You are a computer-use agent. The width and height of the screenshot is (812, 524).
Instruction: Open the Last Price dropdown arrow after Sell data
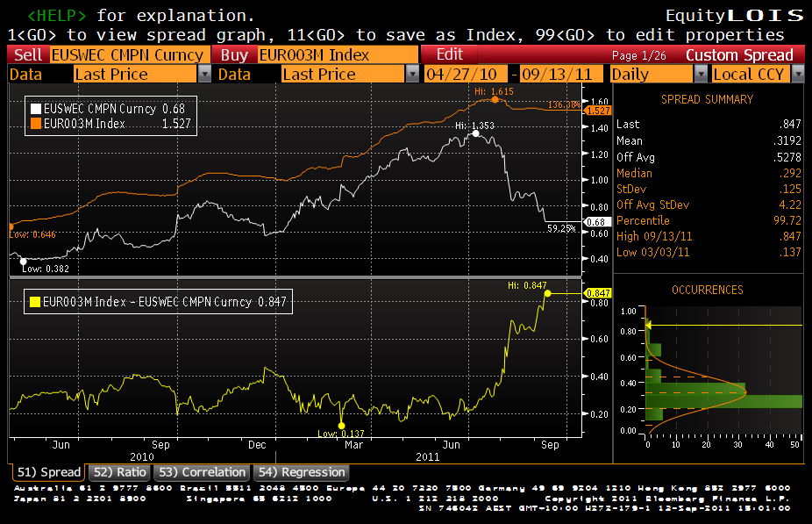point(205,74)
